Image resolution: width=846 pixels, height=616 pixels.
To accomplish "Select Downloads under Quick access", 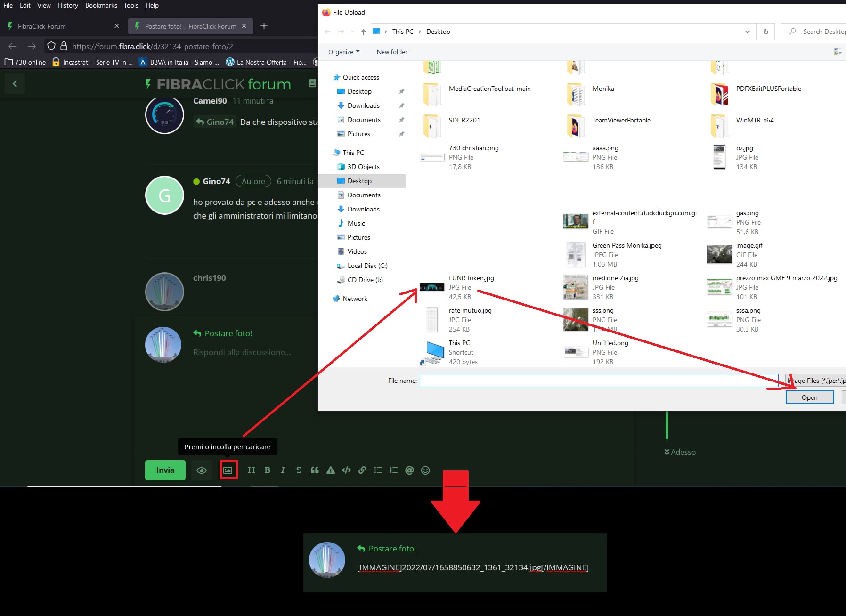I will click(x=363, y=105).
